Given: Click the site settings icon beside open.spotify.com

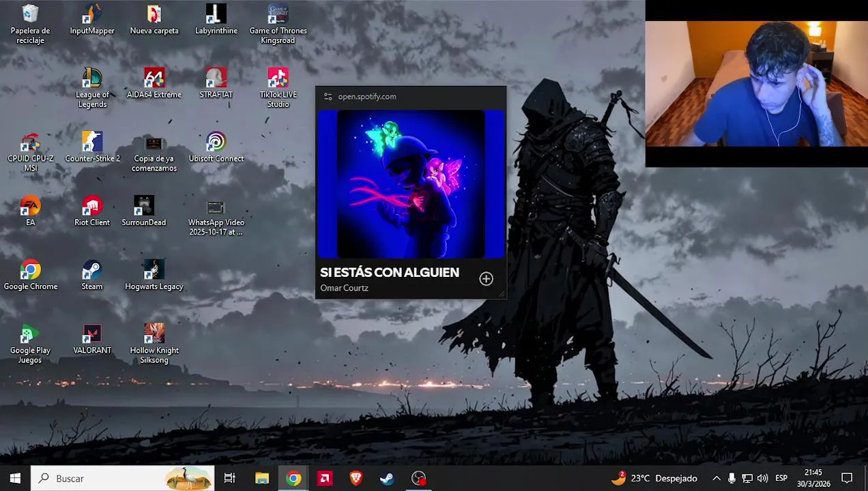Looking at the screenshot, I should (x=328, y=96).
